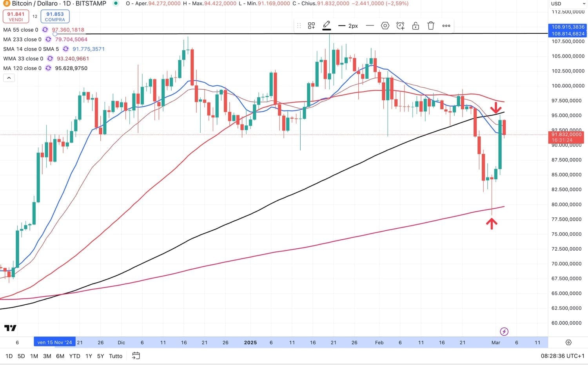Click the Feb label on time axis
Screen dimensions: 588x365
pos(379,342)
